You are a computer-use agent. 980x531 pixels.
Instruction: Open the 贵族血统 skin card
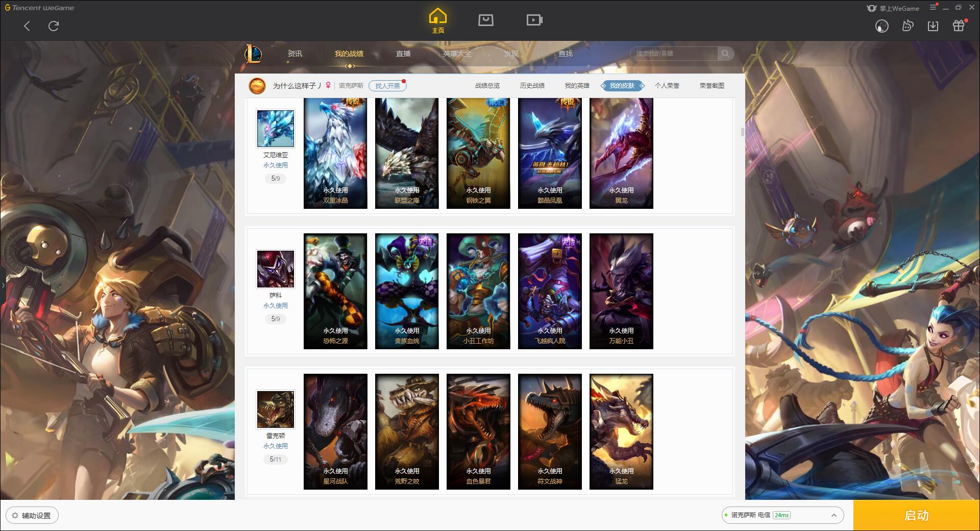[x=407, y=292]
